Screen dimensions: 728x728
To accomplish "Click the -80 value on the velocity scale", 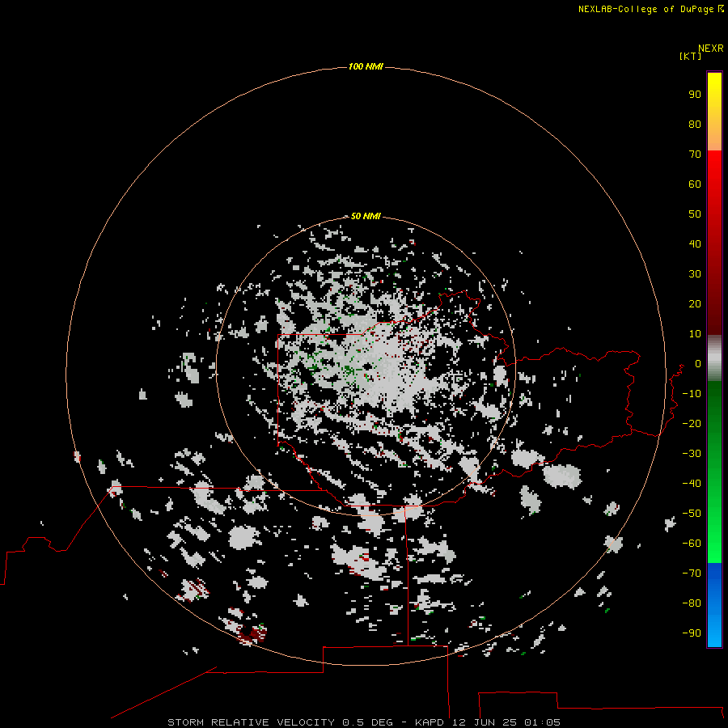I will (692, 603).
